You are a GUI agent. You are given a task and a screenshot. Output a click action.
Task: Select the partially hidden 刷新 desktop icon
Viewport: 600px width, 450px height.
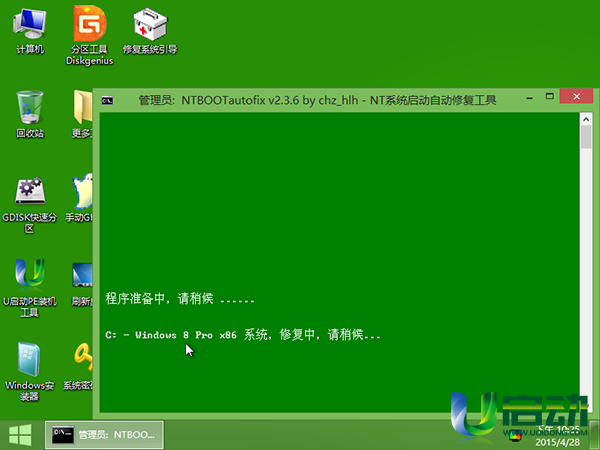(82, 283)
